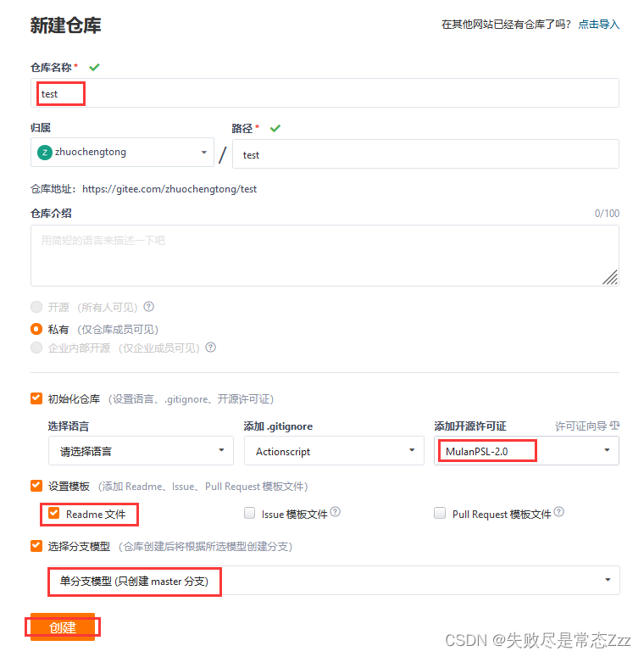644x657 pixels.
Task: Click the description textarea resize grip
Action: 610,277
